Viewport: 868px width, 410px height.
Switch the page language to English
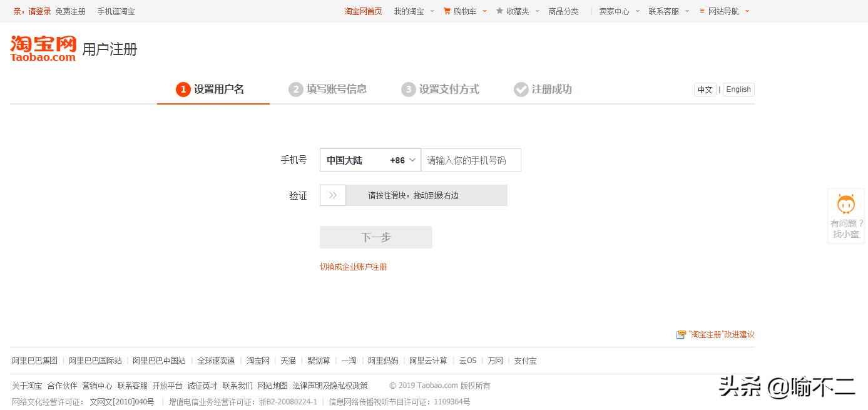click(x=738, y=90)
